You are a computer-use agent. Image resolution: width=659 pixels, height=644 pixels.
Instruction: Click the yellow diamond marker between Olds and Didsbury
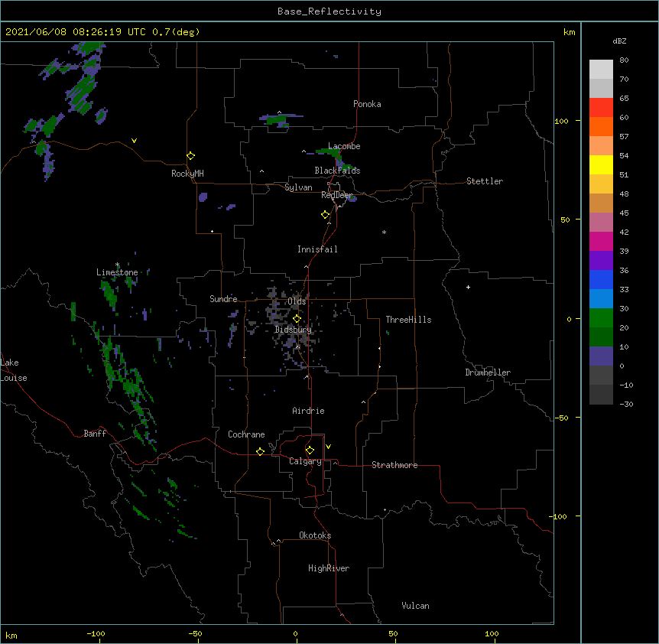(x=297, y=319)
